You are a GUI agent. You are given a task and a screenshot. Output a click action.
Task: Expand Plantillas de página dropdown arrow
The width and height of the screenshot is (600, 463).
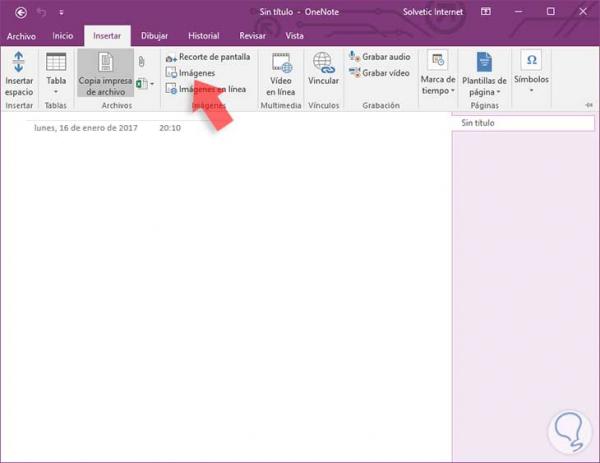point(499,92)
